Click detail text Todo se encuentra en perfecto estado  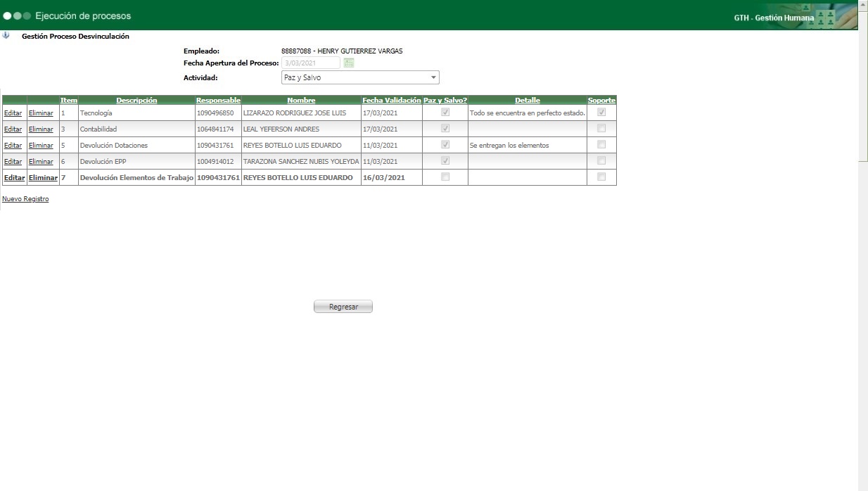[528, 113]
